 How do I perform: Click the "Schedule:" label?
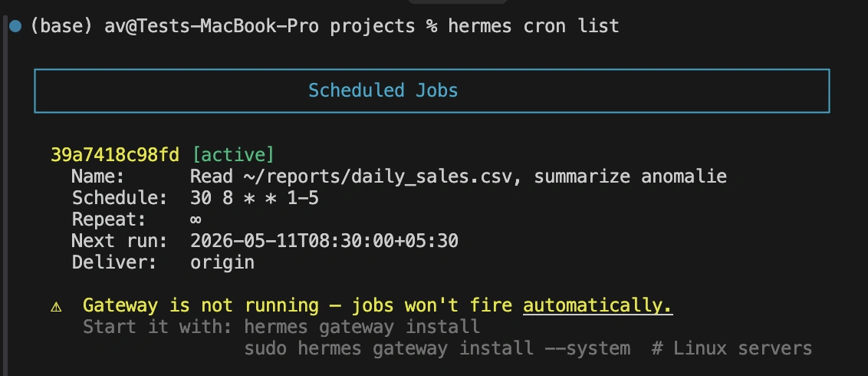point(120,198)
